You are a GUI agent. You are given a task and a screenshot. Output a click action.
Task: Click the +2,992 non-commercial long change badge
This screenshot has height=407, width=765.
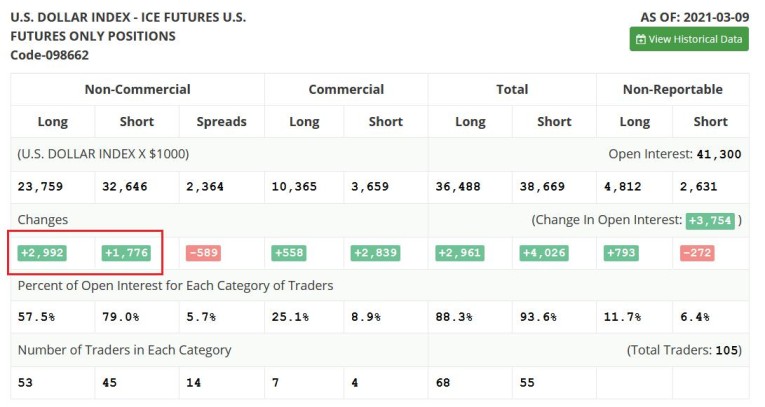tap(42, 253)
